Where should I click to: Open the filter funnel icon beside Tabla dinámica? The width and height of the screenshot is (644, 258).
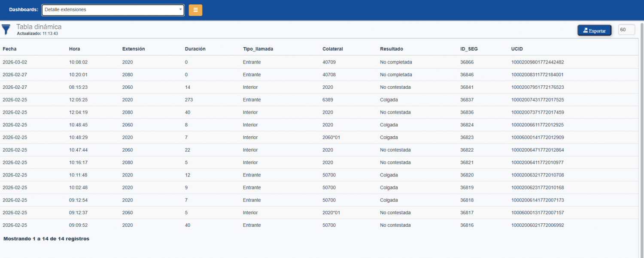(x=6, y=29)
